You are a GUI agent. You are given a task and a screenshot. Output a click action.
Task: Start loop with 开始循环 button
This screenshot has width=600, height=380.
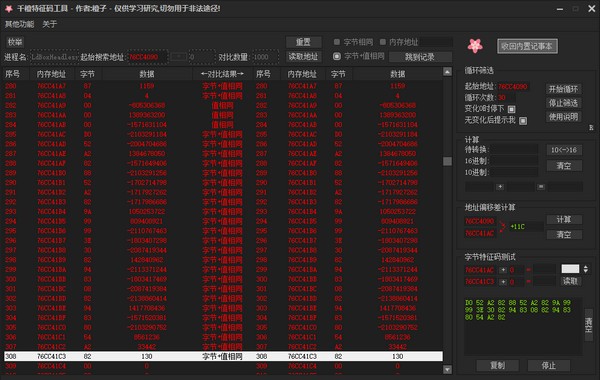pyautogui.click(x=564, y=89)
